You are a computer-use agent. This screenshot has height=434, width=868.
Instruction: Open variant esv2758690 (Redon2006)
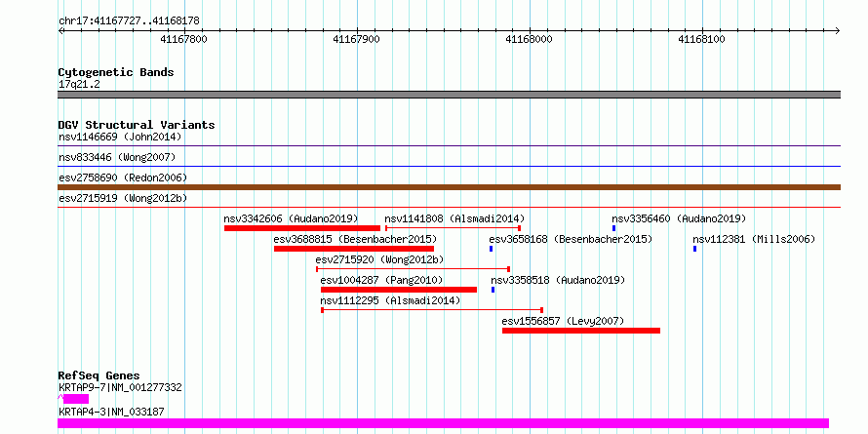point(123,178)
